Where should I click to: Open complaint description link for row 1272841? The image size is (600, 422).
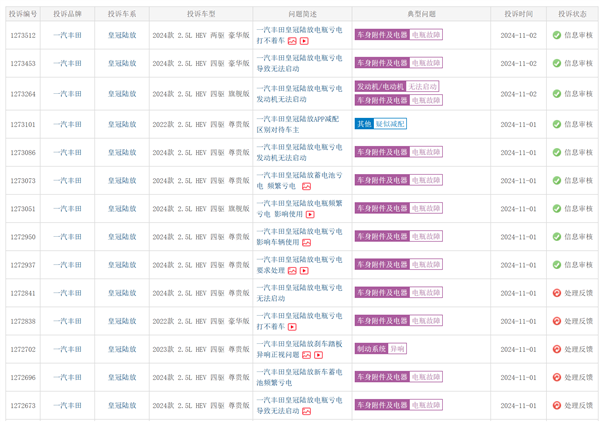pos(299,293)
